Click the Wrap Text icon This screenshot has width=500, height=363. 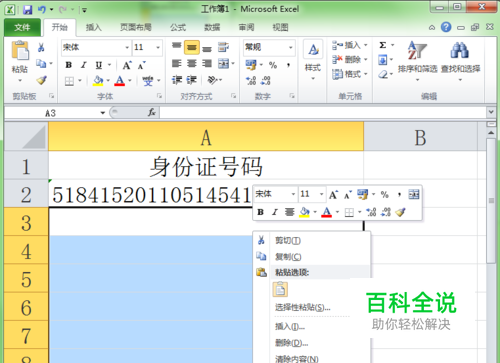point(223,47)
